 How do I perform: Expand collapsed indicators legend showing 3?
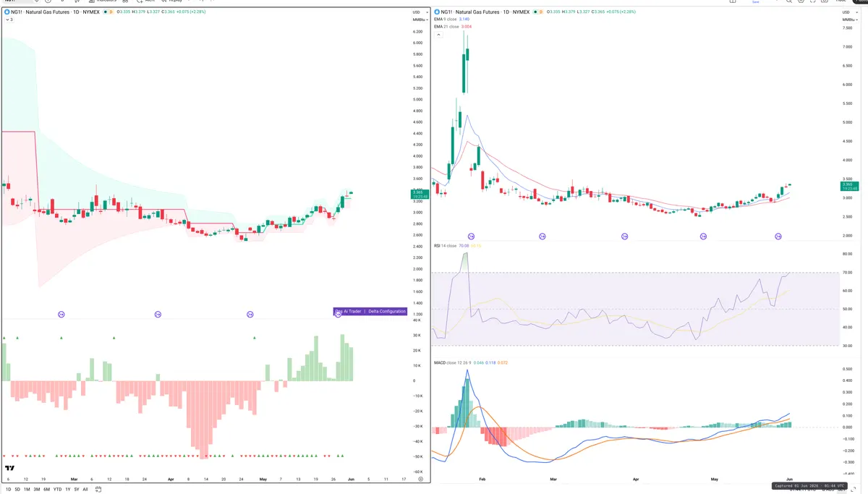9,20
